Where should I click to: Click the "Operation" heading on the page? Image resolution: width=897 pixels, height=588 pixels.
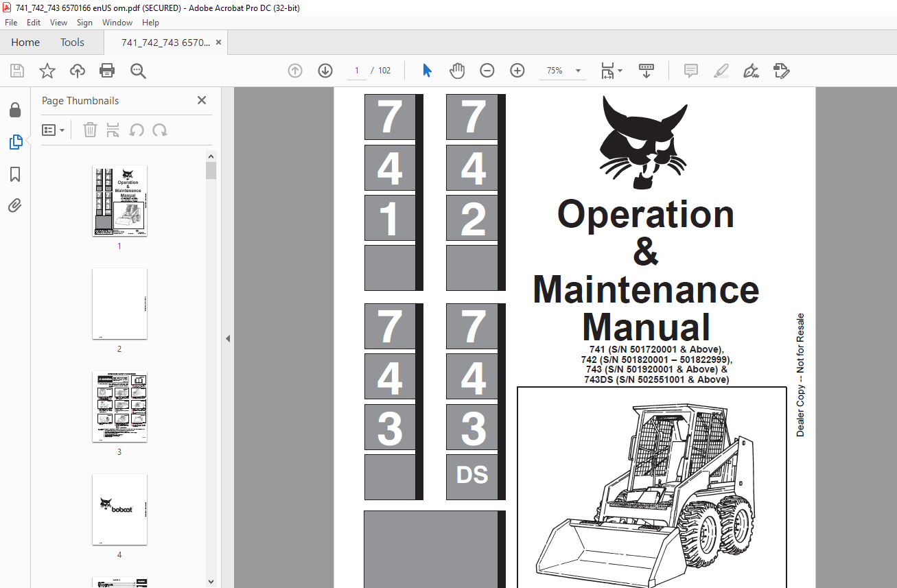646,214
